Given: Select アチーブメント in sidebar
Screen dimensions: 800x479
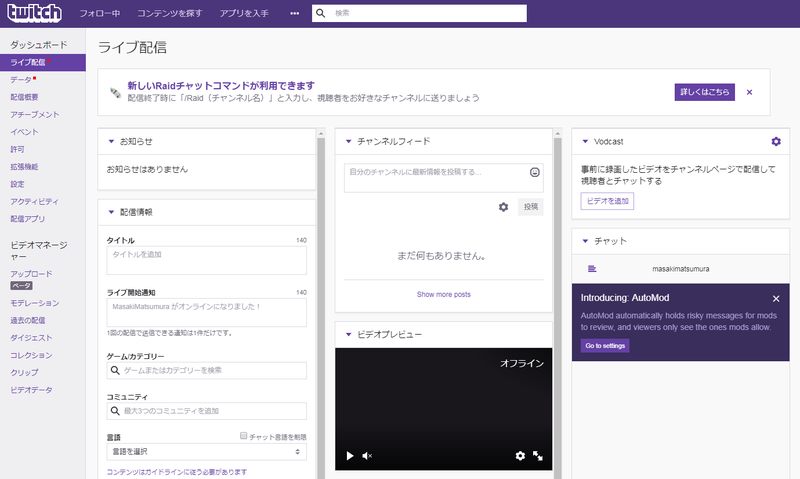Looking at the screenshot, I should coord(35,114).
